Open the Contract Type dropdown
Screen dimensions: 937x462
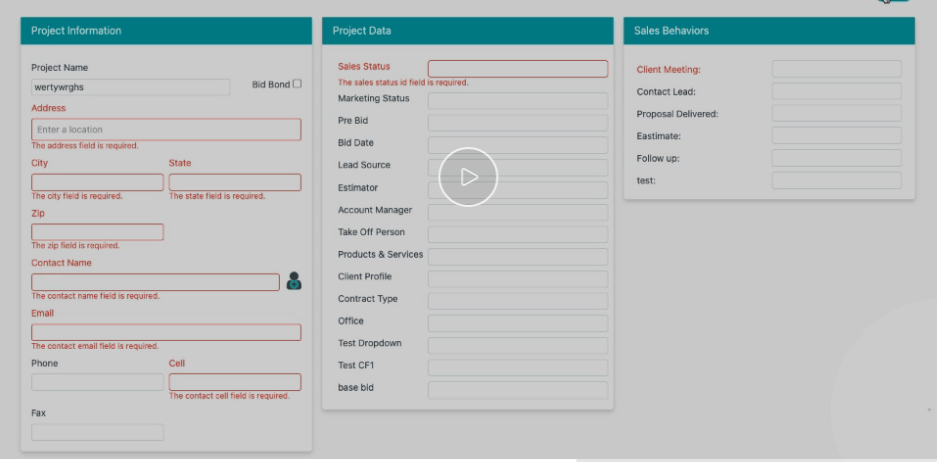coord(518,301)
